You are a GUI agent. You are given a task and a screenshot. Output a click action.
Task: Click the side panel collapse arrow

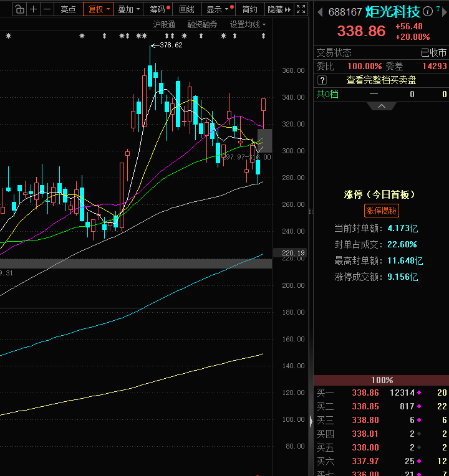[x=311, y=421]
